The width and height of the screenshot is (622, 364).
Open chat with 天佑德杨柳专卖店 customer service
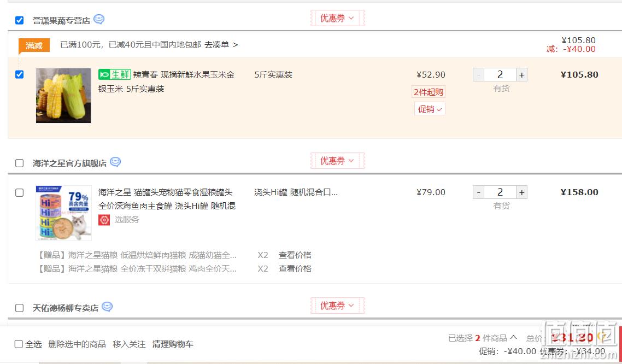tap(107, 307)
